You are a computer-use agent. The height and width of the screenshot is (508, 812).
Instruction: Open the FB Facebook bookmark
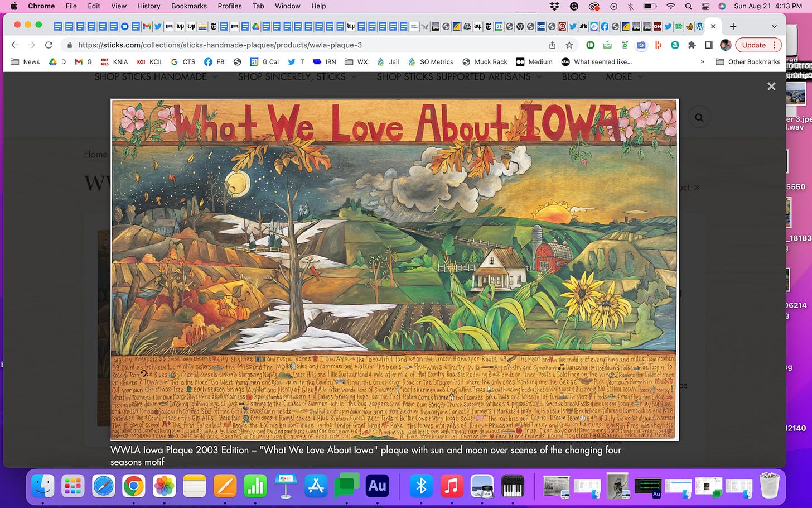tap(214, 62)
